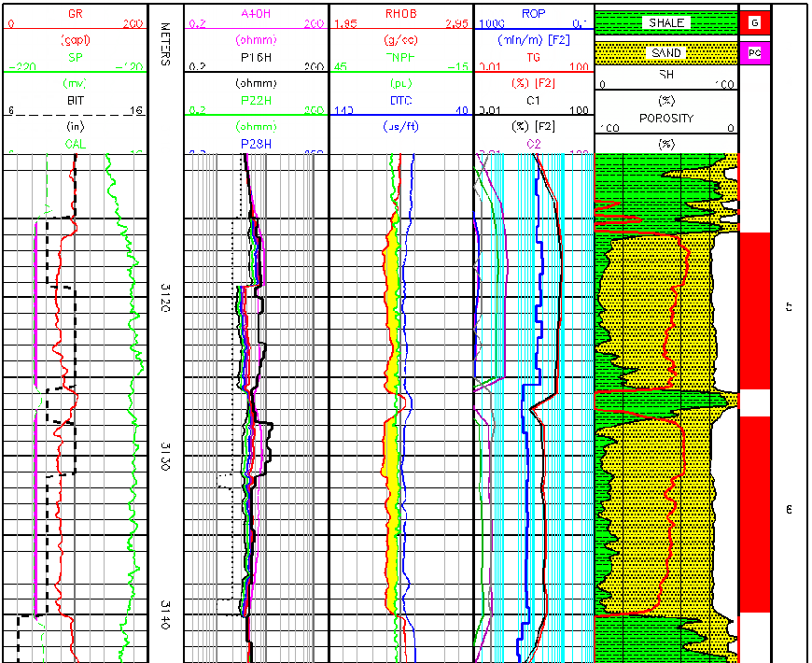Viewport: 812px width, 663px height.
Task: Click the 3130 depth marker
Action: [x=165, y=456]
